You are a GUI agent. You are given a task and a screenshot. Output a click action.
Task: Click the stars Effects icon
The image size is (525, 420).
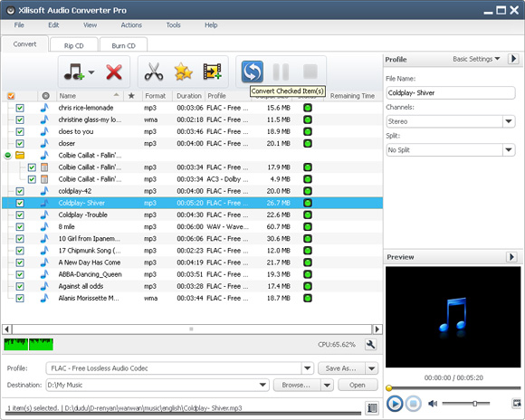(183, 72)
